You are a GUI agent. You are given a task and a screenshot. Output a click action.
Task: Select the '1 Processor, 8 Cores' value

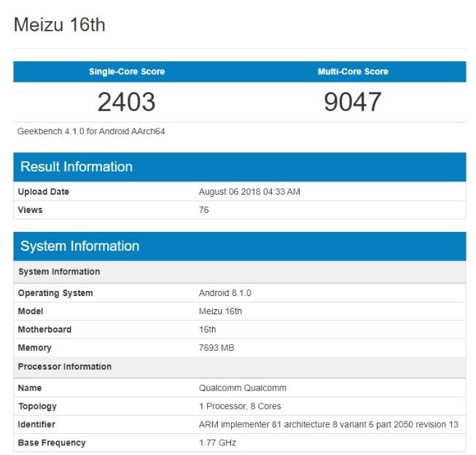[240, 406]
